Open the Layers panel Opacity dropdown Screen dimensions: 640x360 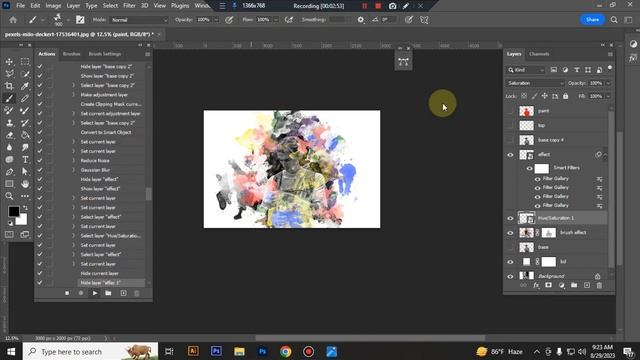pyautogui.click(x=608, y=83)
